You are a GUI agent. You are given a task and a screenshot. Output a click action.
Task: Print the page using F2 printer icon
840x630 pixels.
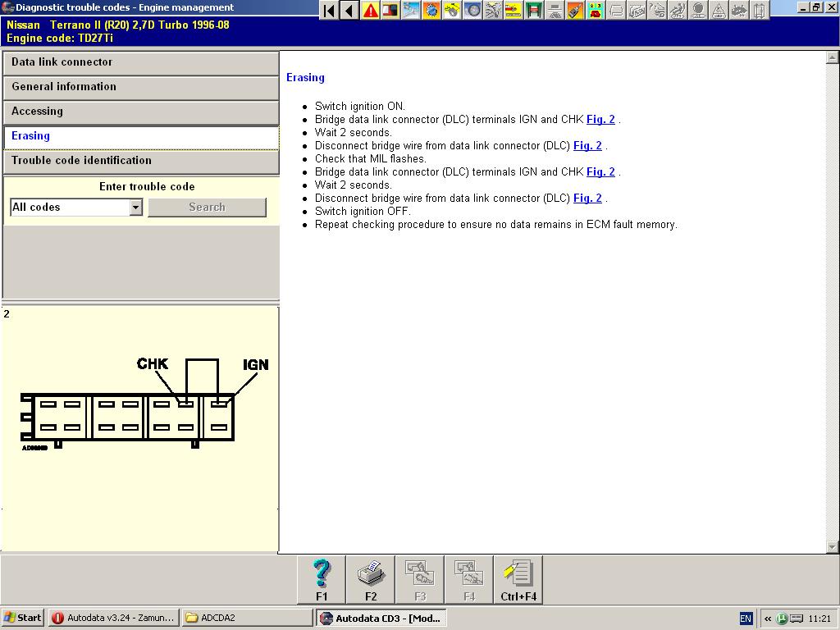(371, 579)
